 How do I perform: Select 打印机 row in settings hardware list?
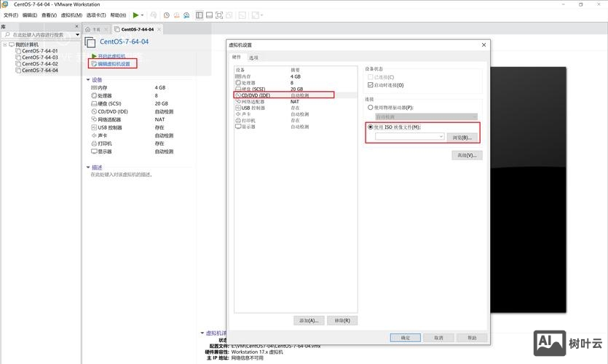296,121
